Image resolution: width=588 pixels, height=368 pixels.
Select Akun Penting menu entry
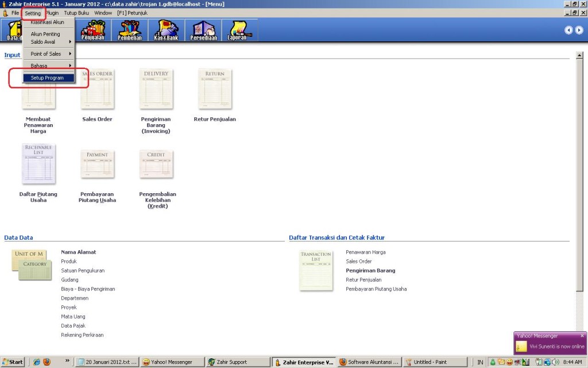[45, 34]
